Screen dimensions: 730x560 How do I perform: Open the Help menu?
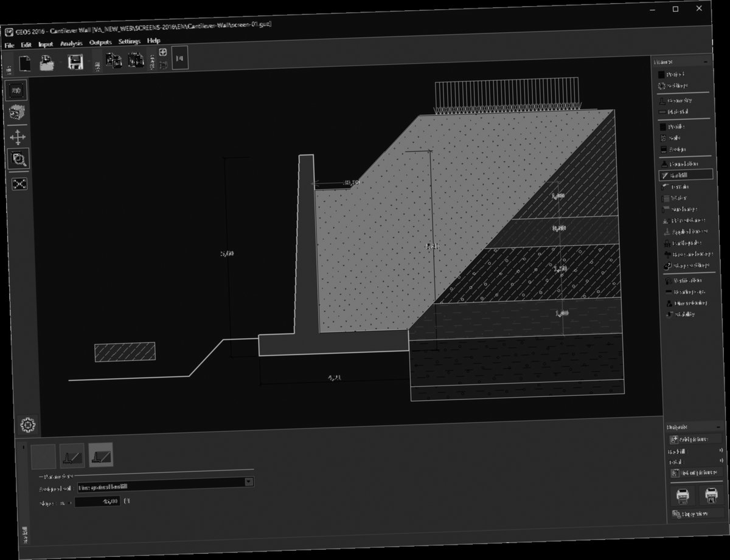(x=154, y=41)
